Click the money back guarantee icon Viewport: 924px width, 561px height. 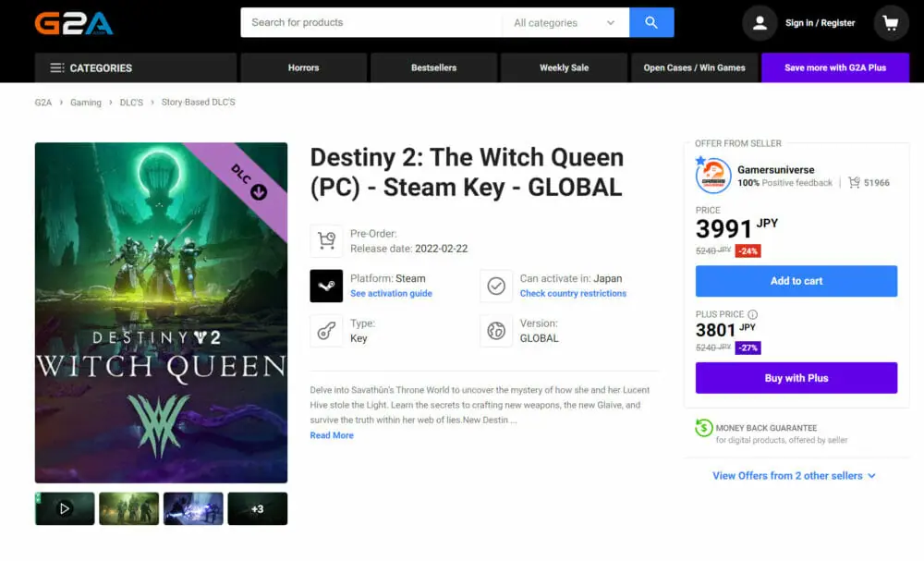point(703,428)
